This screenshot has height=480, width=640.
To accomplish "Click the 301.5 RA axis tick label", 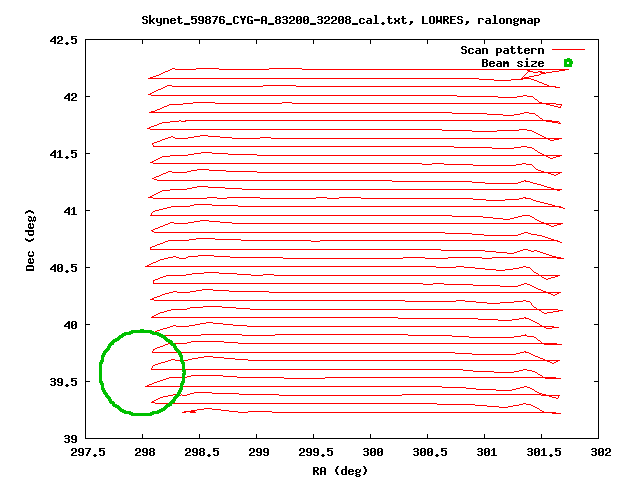I will coord(544,452).
